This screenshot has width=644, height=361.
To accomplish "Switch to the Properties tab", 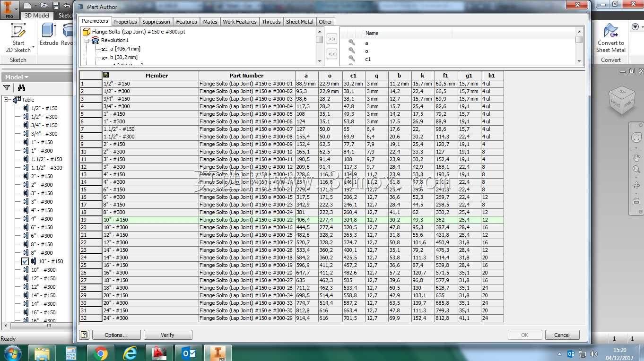I will pos(125,22).
